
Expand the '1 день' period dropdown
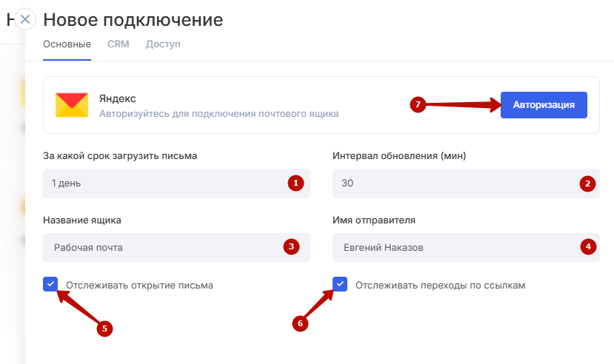[x=163, y=183]
